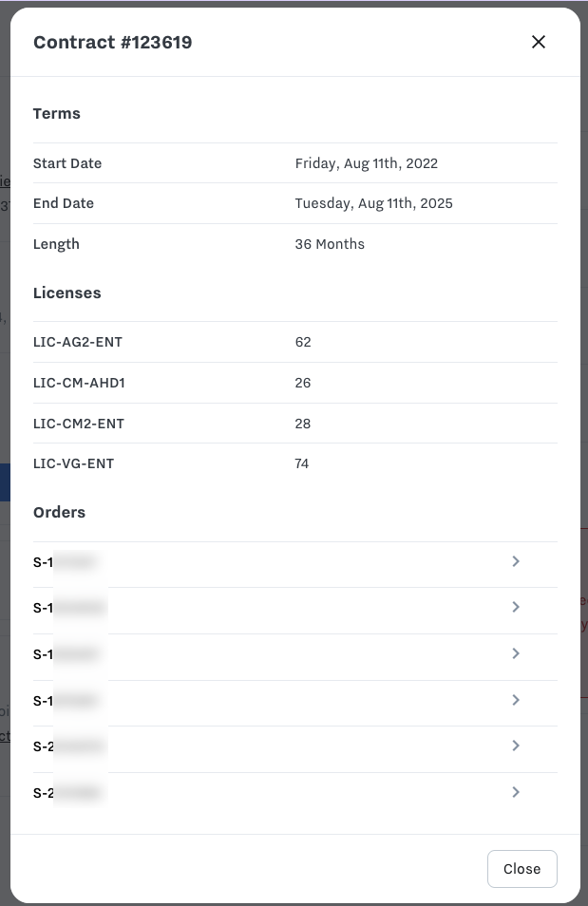Select the End Date value Aug 11th, 2025

(373, 203)
